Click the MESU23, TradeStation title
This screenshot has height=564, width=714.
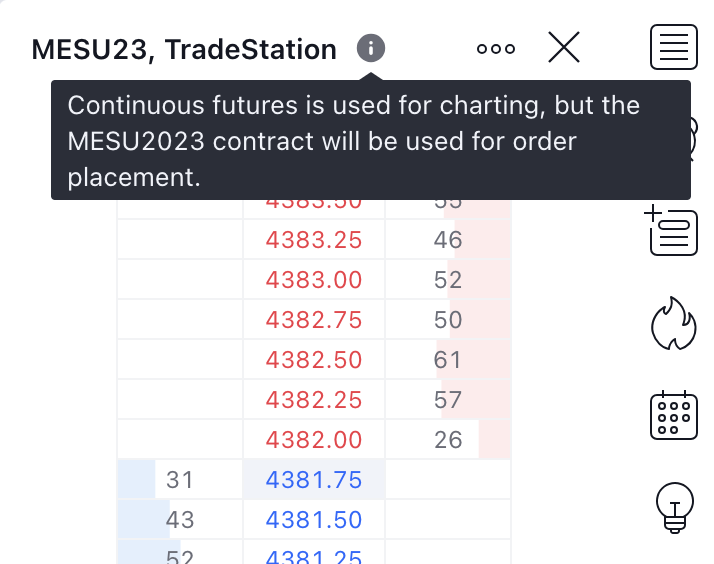184,49
